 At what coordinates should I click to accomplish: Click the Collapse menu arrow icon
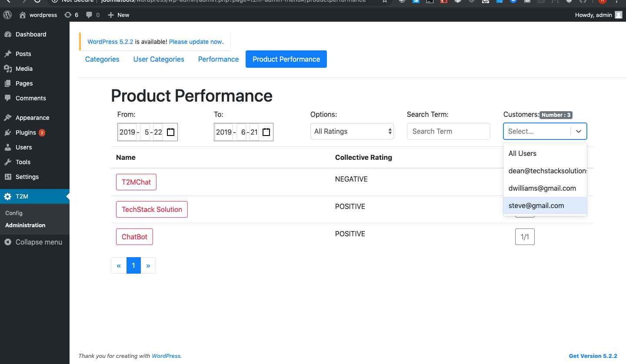click(8, 242)
